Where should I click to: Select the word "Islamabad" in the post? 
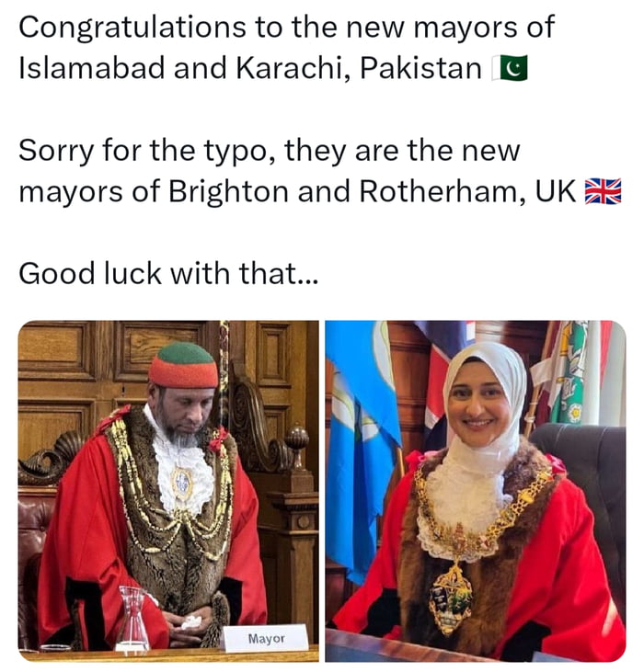click(x=92, y=69)
